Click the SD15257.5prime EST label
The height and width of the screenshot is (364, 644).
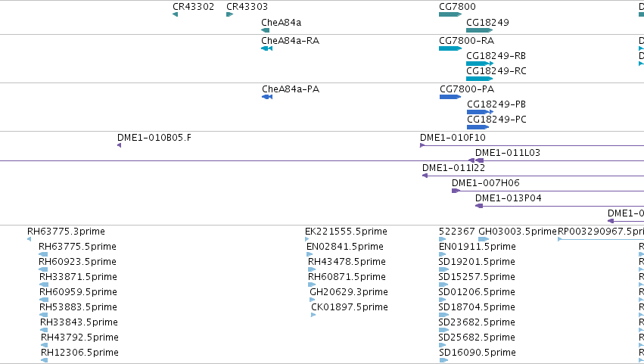tap(477, 277)
